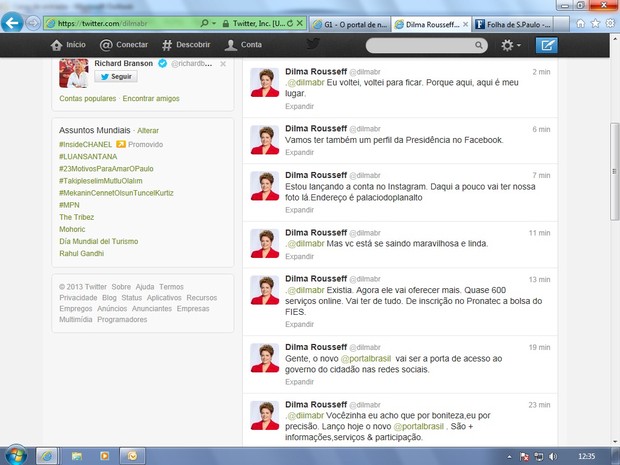Click the Início home icon
The height and width of the screenshot is (465, 620).
[68, 45]
